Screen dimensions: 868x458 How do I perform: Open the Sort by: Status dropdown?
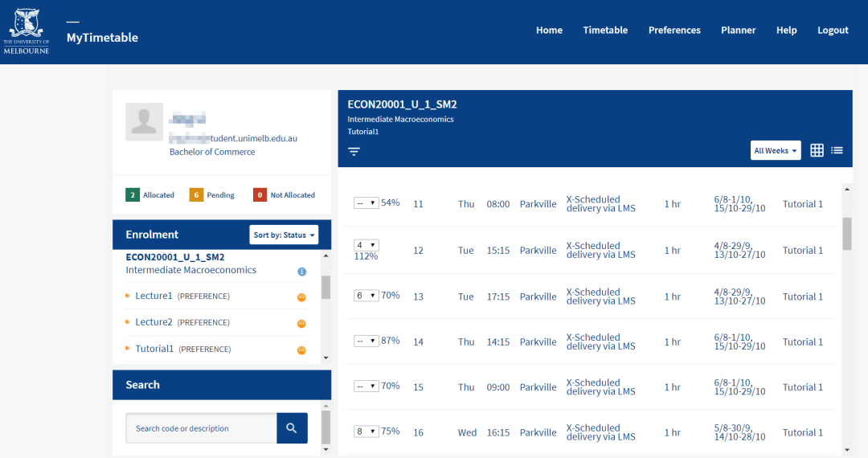pyautogui.click(x=284, y=235)
